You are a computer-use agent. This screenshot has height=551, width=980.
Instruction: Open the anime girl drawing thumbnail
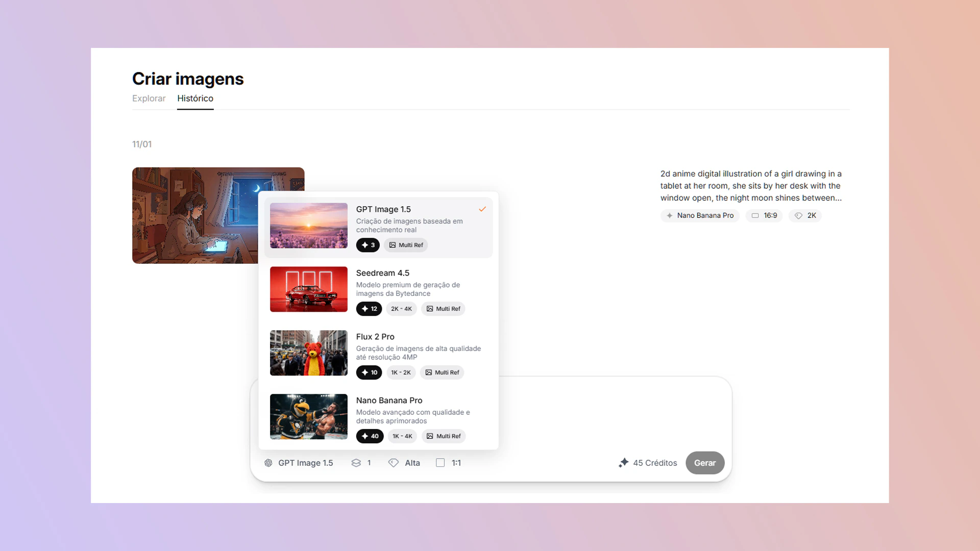coord(194,215)
